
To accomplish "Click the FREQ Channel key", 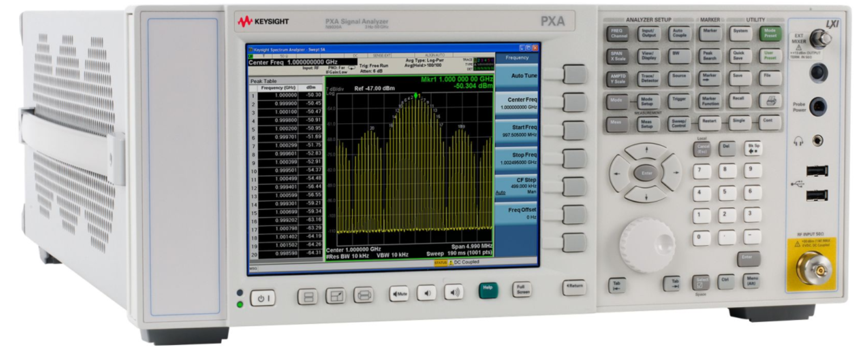I will click(619, 34).
